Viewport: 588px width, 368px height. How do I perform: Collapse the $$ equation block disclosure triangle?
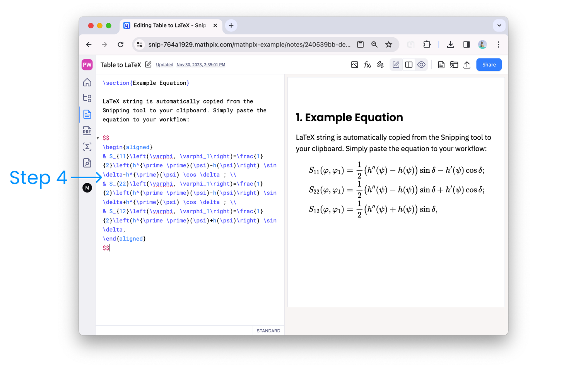pyautogui.click(x=98, y=138)
